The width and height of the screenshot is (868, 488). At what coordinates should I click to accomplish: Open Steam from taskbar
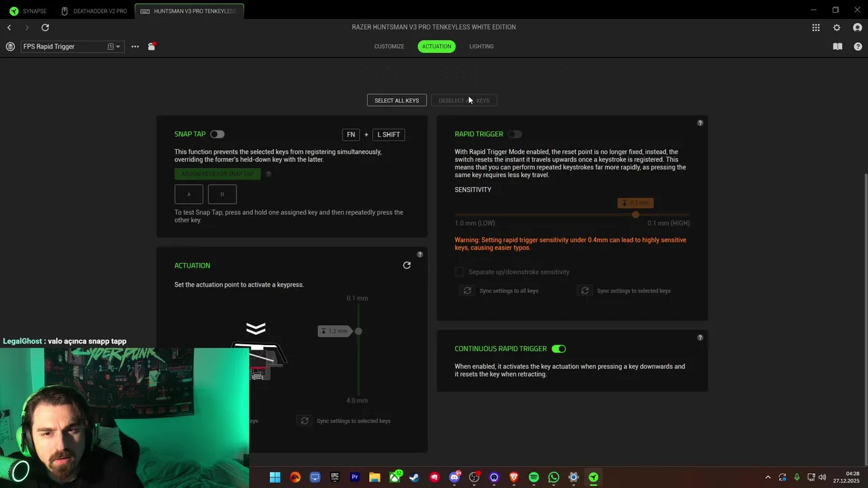coord(414,477)
